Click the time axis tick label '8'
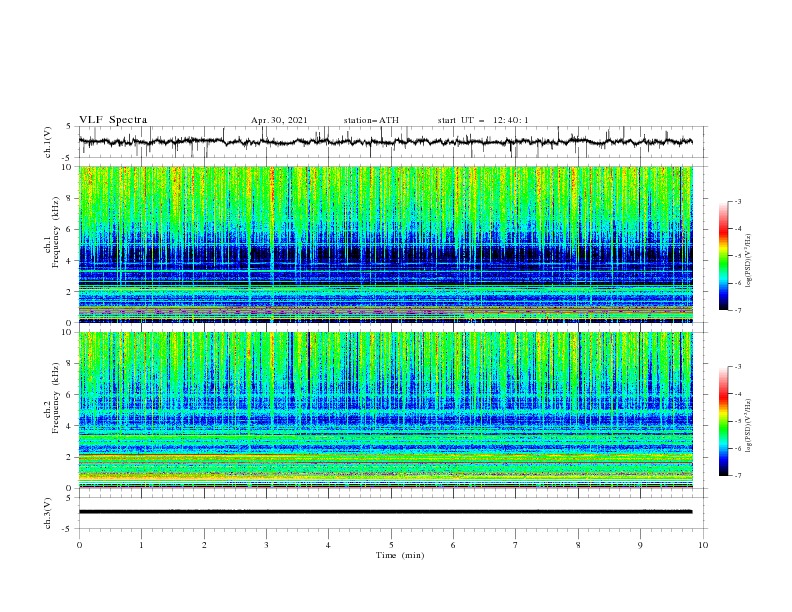This screenshot has height=612, width=792. click(x=578, y=545)
